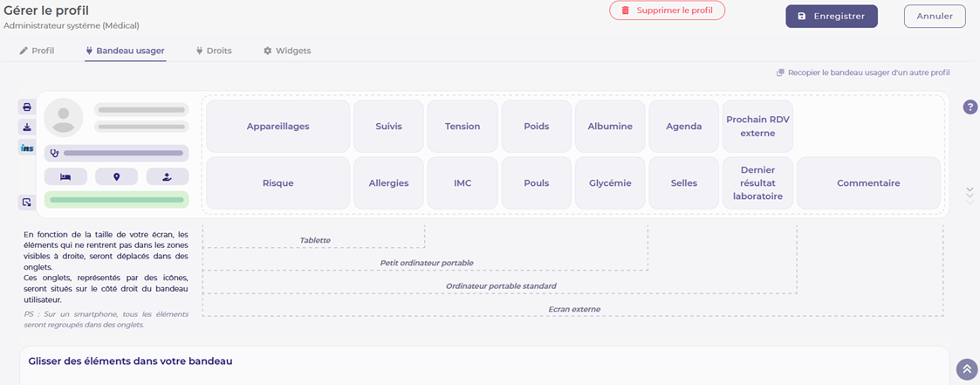Select the Commentaire banner tile
980x385 pixels.
coord(869,183)
